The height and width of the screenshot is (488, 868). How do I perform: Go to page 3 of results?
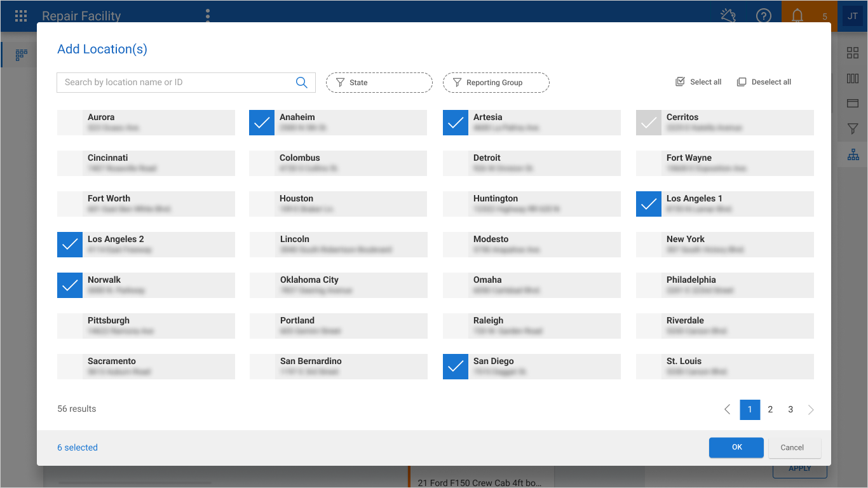coord(790,409)
